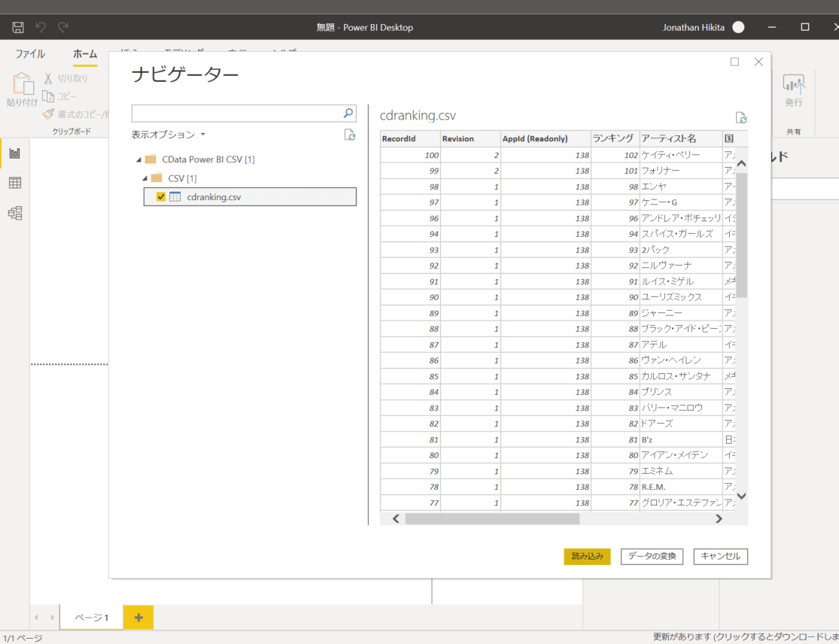Click the preview horizontal scrollbar thumb

pyautogui.click(x=492, y=518)
